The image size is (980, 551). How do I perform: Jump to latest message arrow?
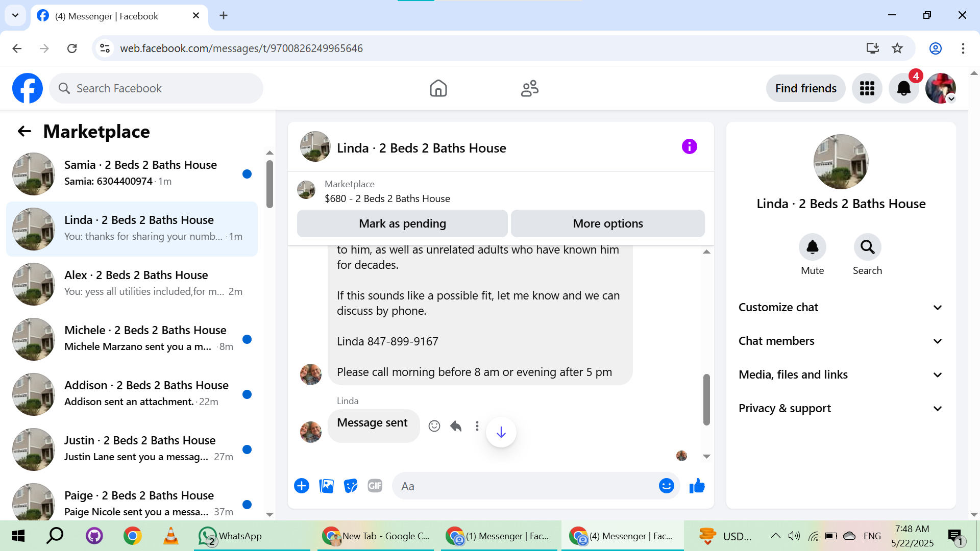click(x=501, y=432)
